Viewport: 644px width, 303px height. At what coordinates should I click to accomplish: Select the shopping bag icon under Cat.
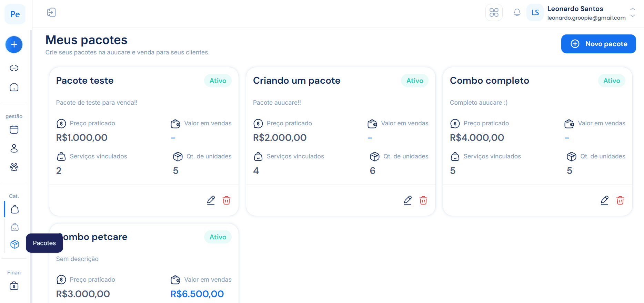pyautogui.click(x=15, y=209)
